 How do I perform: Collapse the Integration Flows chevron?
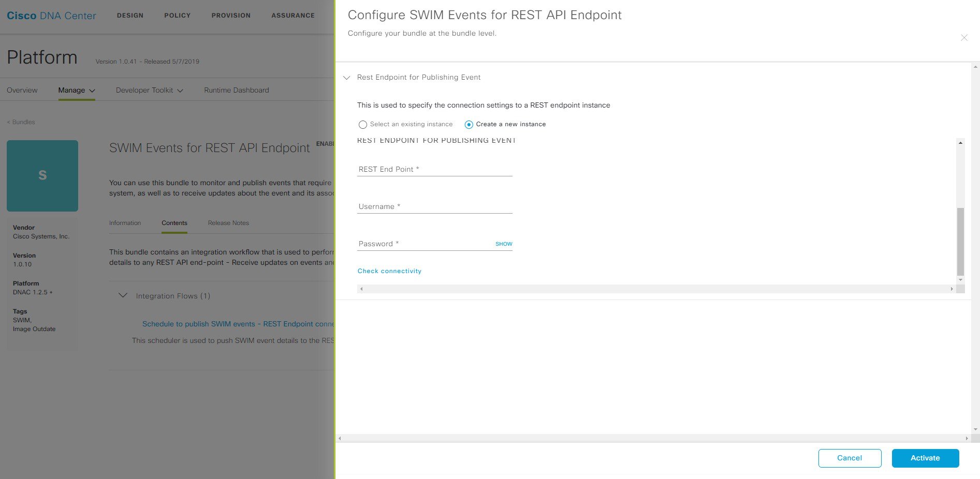pos(123,295)
